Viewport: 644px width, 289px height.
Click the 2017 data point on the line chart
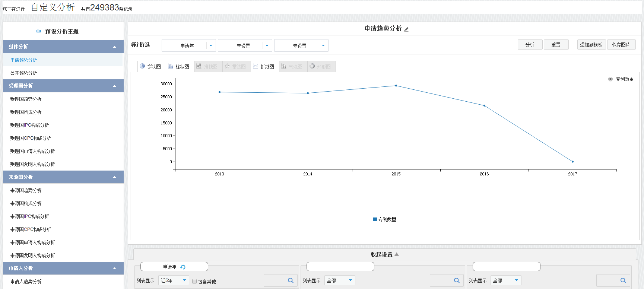click(572, 162)
